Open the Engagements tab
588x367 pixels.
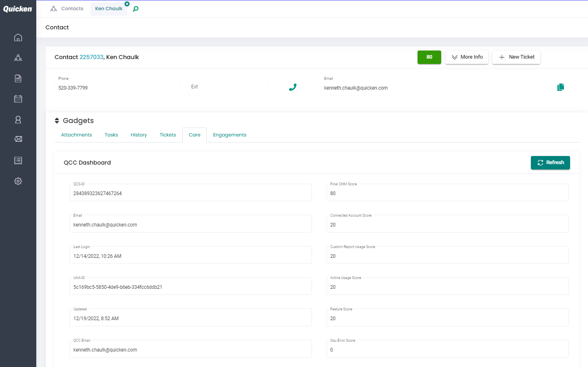coord(230,135)
